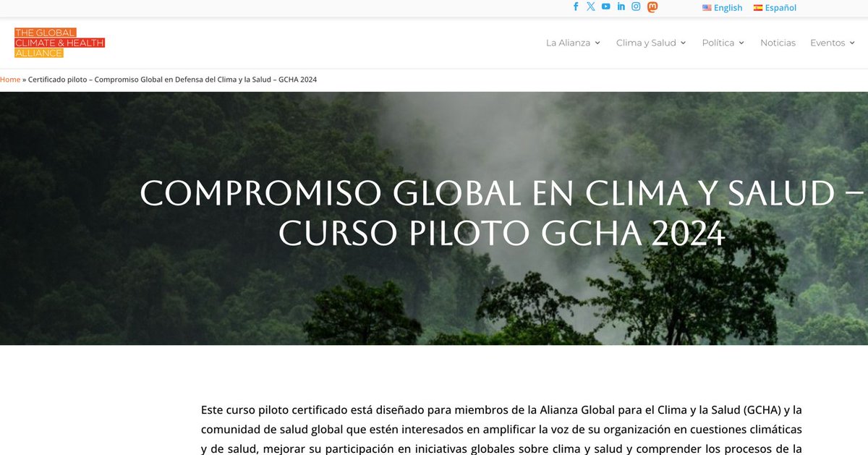Click the paragraph starting 'Este curso piloto certificado'

[501, 429]
